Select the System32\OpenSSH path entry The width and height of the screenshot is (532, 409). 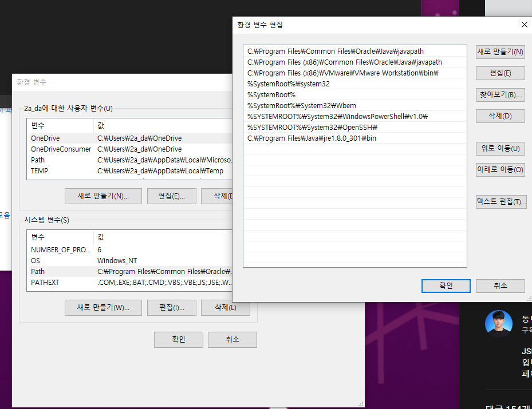tap(355, 127)
